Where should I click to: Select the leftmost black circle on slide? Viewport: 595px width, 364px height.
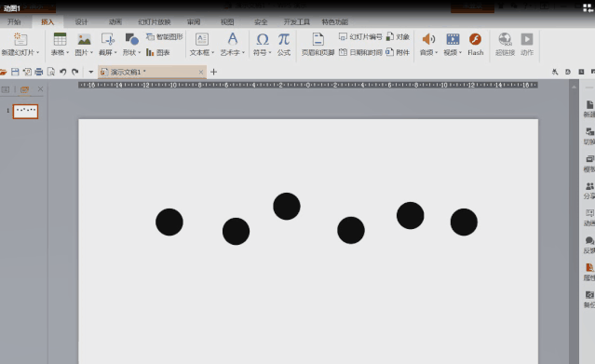pos(169,222)
